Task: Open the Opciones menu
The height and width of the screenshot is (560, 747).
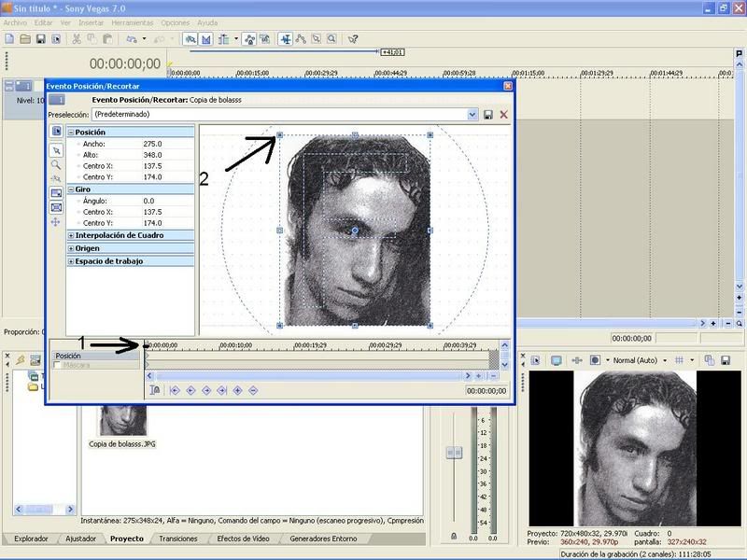Action: coord(175,22)
